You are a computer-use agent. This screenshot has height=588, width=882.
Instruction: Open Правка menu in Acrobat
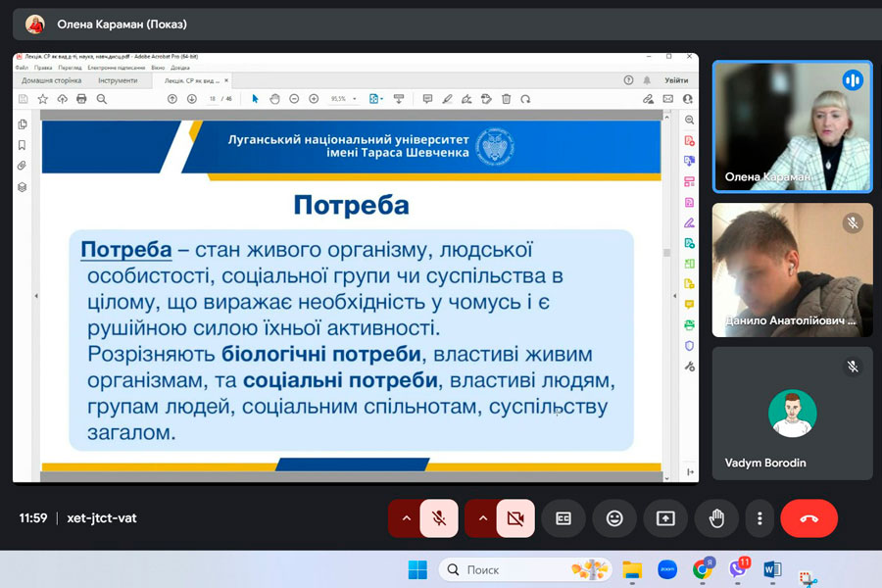click(43, 68)
